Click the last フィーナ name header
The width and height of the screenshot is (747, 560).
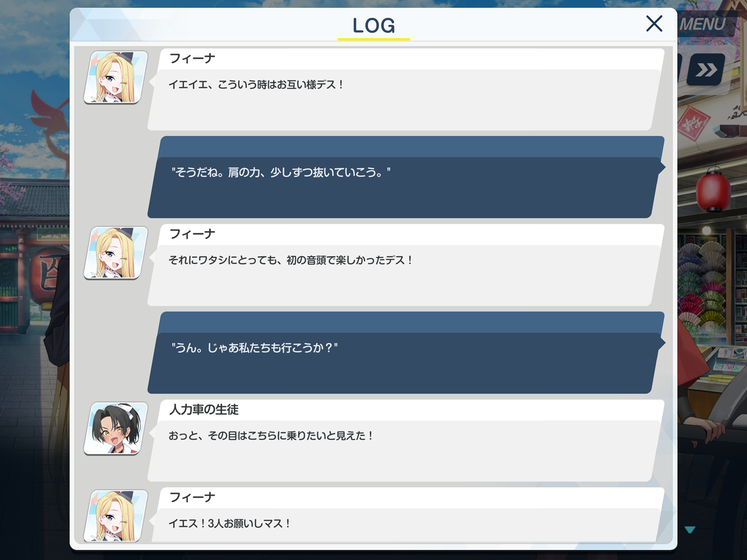(192, 498)
